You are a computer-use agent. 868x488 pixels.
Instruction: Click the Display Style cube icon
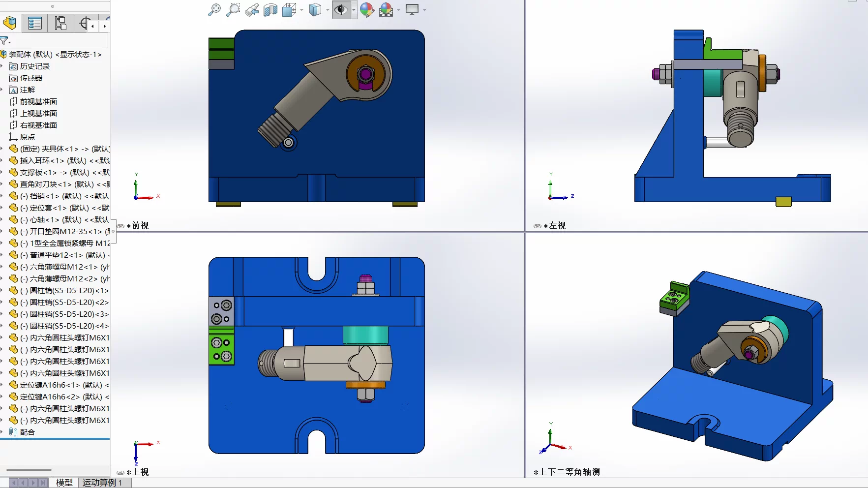coord(315,10)
